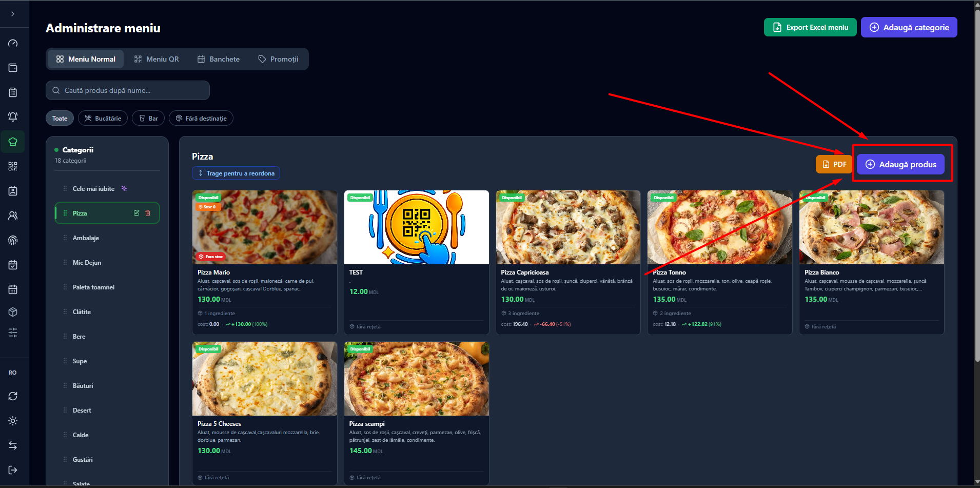Screen dimensions: 980x488
Task: Click the refresh sync icon in sidebar
Action: [x=13, y=396]
